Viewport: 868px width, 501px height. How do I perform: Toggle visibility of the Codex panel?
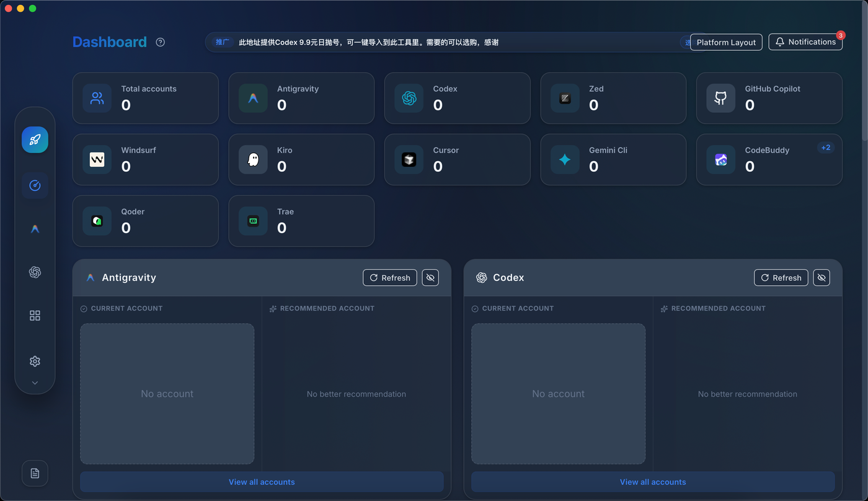821,278
